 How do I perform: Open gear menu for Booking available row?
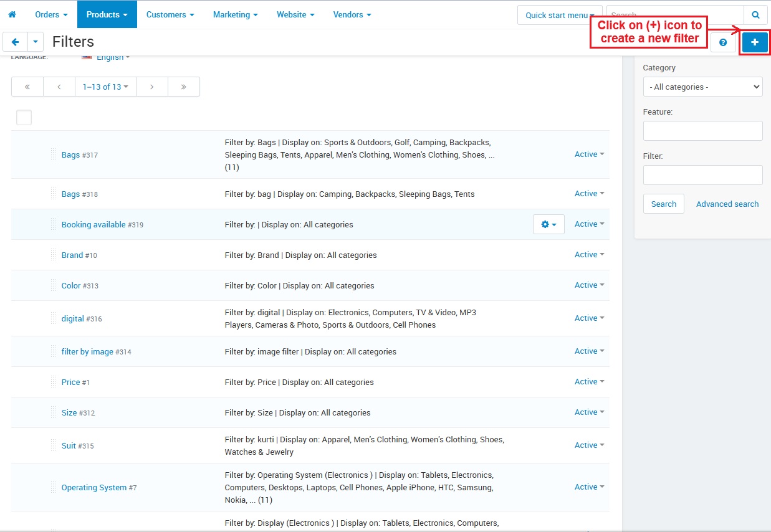[x=548, y=224]
